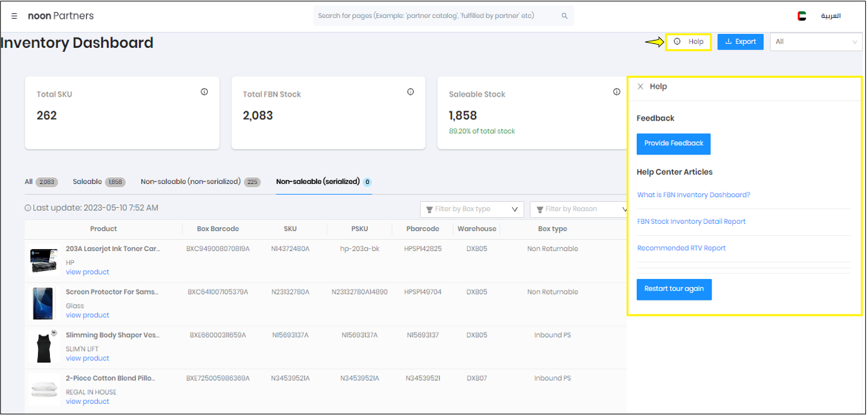Close the Help panel with the X icon

pyautogui.click(x=641, y=87)
